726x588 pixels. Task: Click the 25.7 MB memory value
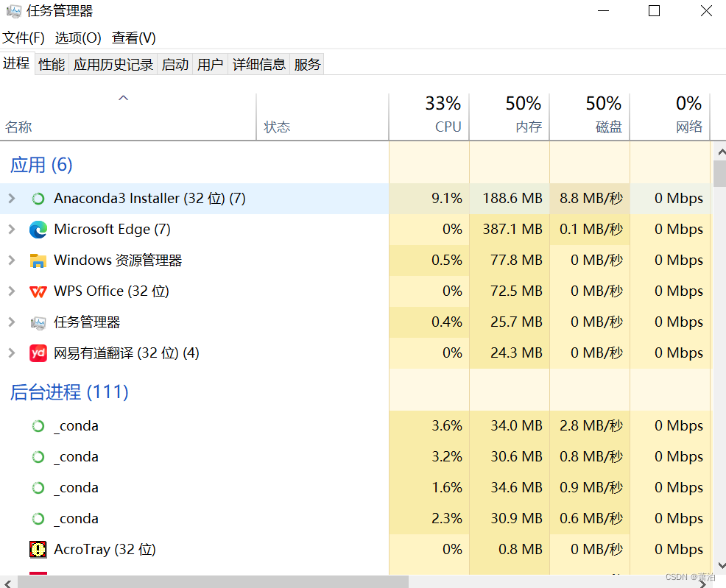pos(516,322)
